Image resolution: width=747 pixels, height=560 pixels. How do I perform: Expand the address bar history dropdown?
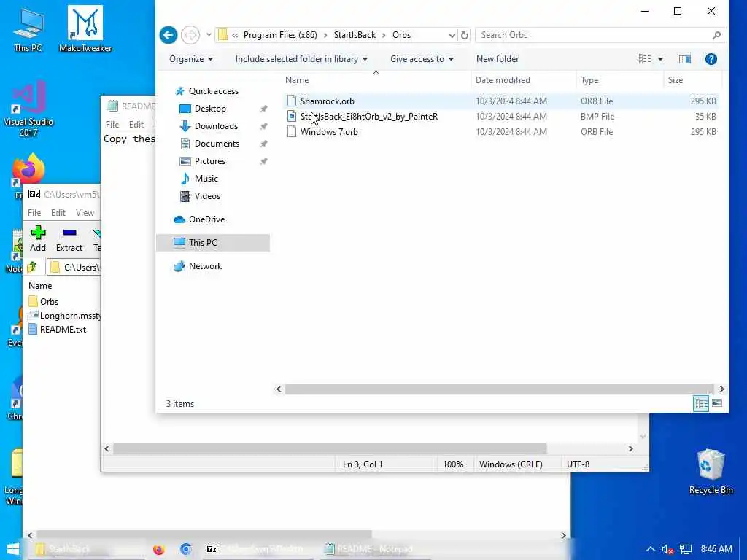452,35
